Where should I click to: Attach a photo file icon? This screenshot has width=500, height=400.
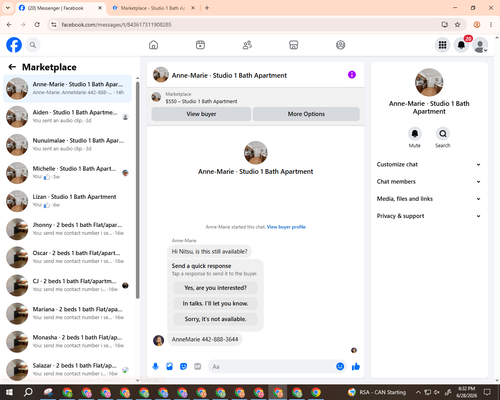click(x=169, y=367)
